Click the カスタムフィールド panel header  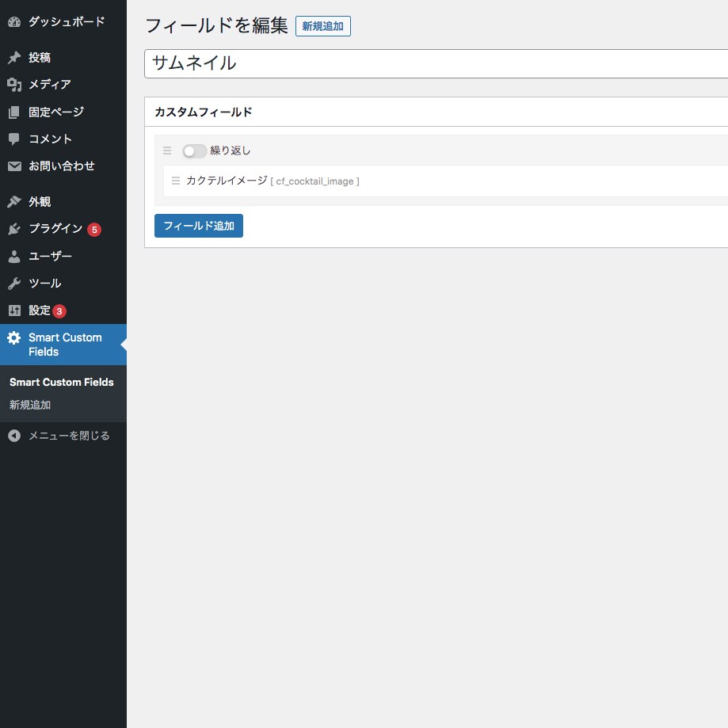click(x=436, y=112)
